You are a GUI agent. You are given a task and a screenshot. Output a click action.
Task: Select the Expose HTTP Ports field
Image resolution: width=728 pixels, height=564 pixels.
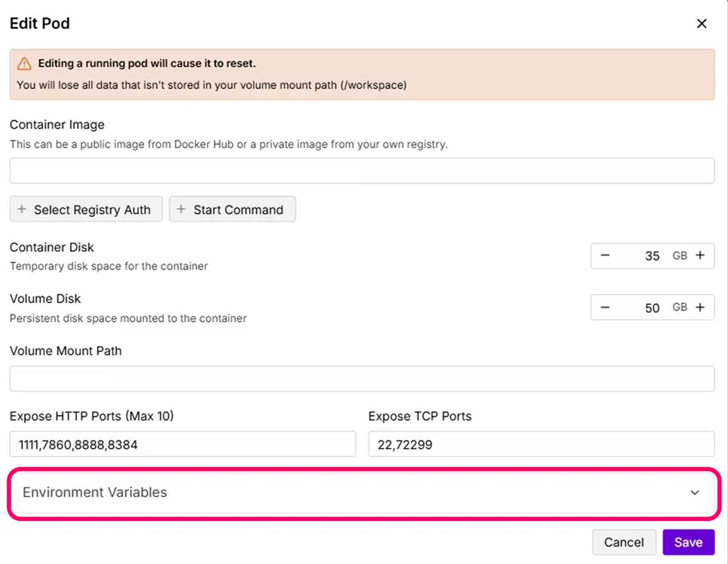[x=182, y=445]
